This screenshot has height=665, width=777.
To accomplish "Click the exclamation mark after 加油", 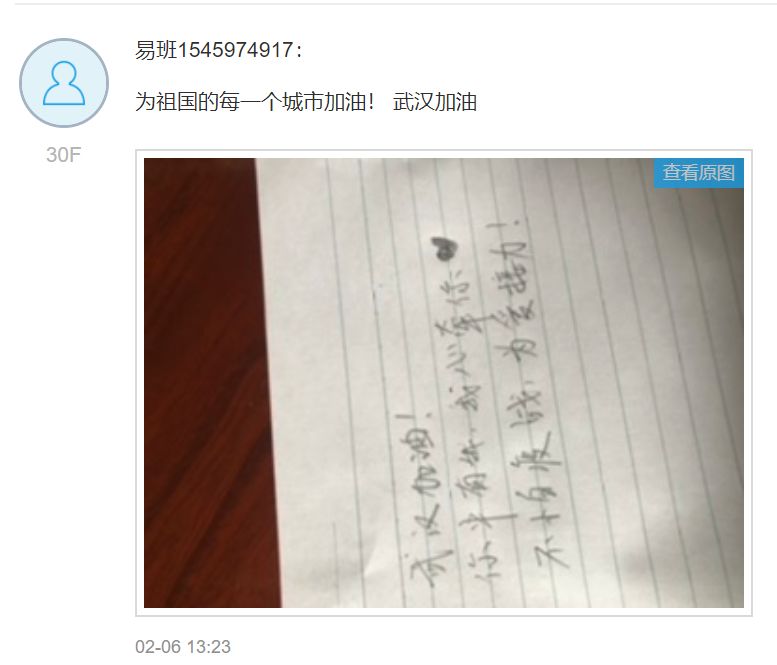I will tap(371, 102).
